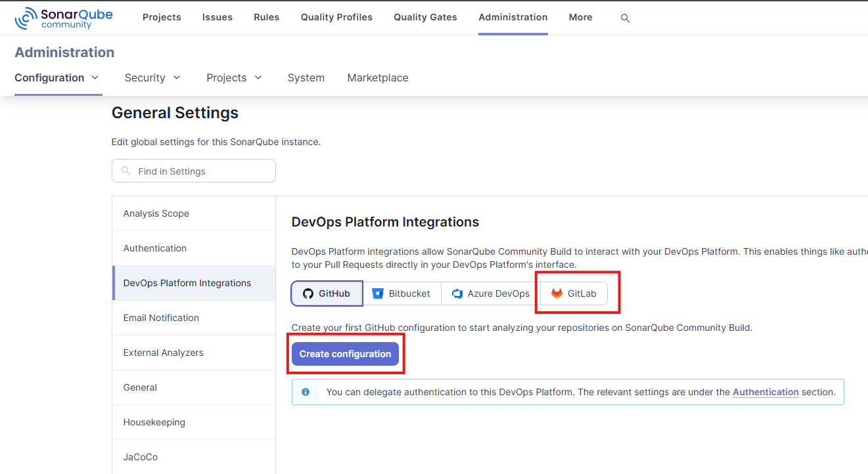Click the GitLab fox icon
868x474 pixels.
point(557,293)
